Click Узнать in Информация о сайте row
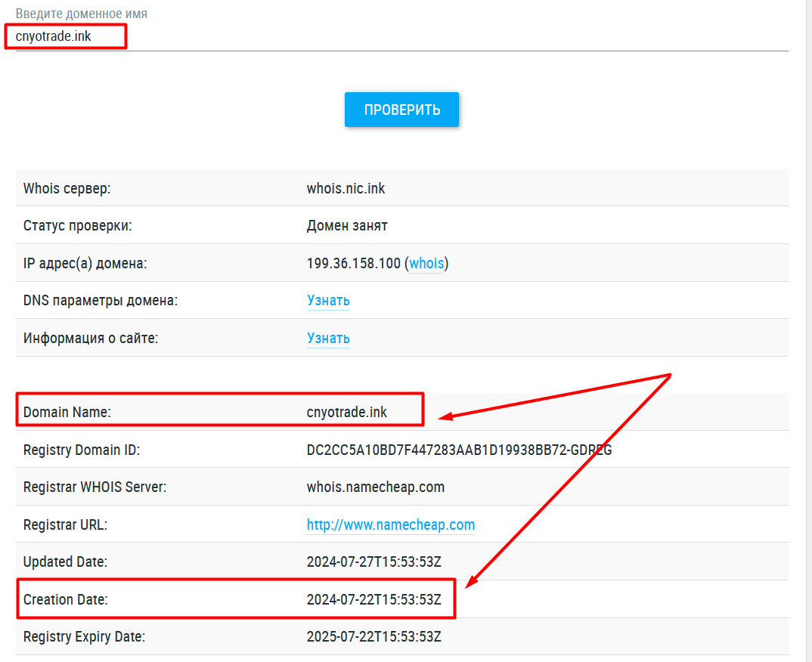 (x=328, y=338)
